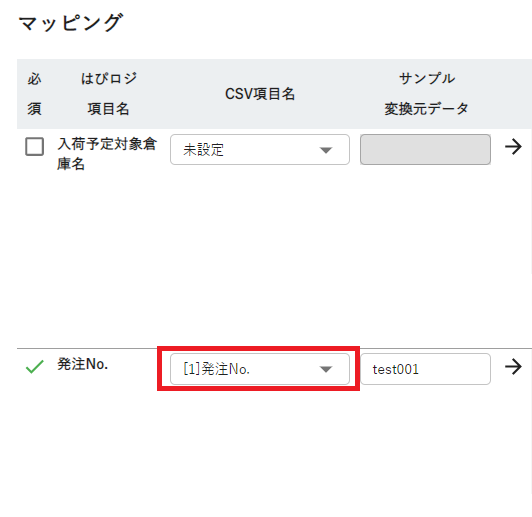The width and height of the screenshot is (532, 517).
Task: Click the green checkmark next to 発注No.
Action: (x=35, y=367)
